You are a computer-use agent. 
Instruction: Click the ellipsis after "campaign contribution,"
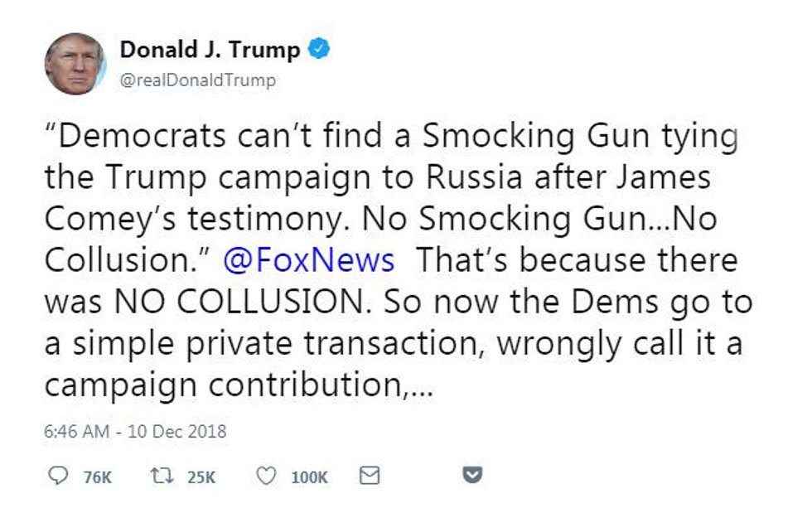coord(421,385)
